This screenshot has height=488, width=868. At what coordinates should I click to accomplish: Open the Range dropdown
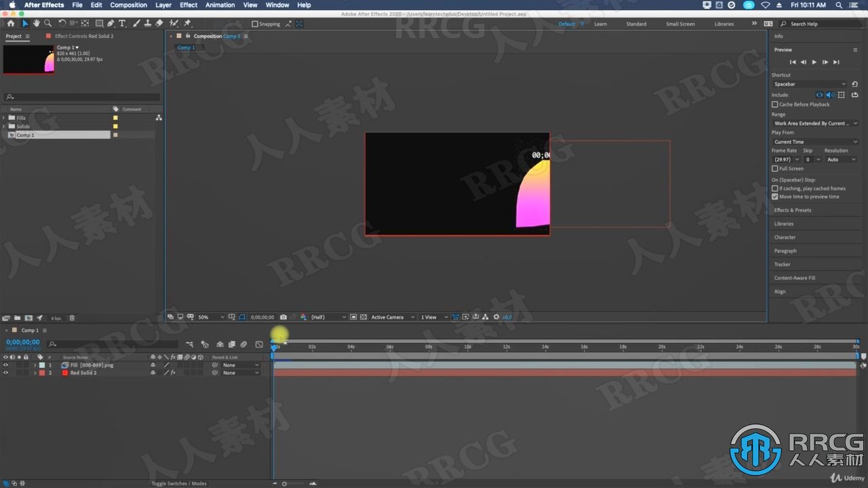[815, 123]
